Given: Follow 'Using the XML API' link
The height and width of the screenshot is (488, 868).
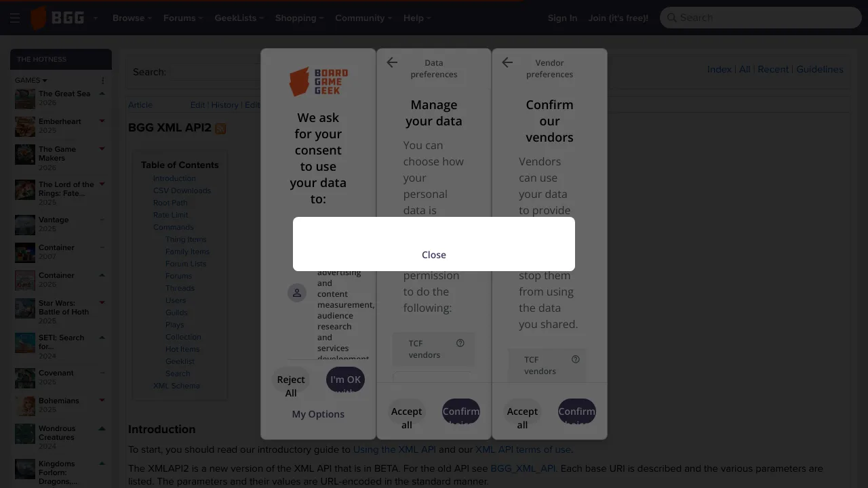Looking at the screenshot, I should (395, 449).
